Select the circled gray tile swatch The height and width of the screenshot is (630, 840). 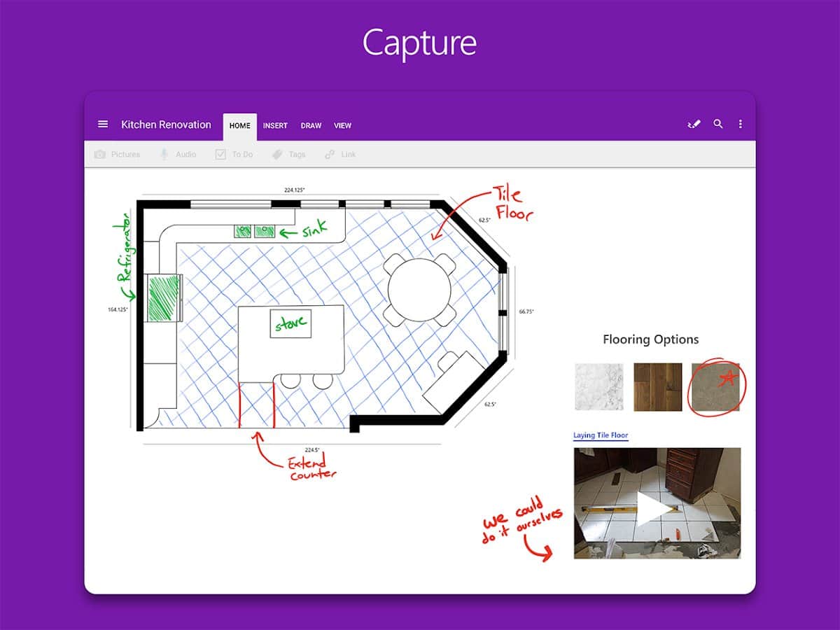coord(715,388)
